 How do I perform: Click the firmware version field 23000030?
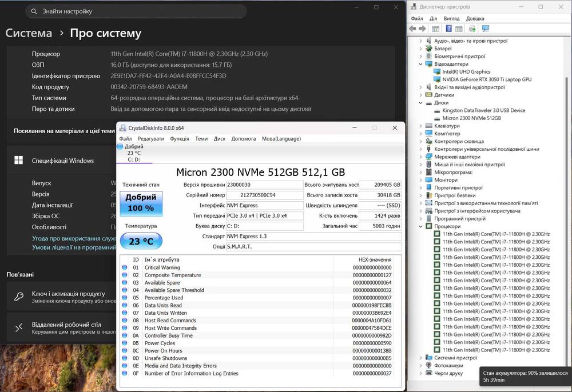(x=265, y=185)
